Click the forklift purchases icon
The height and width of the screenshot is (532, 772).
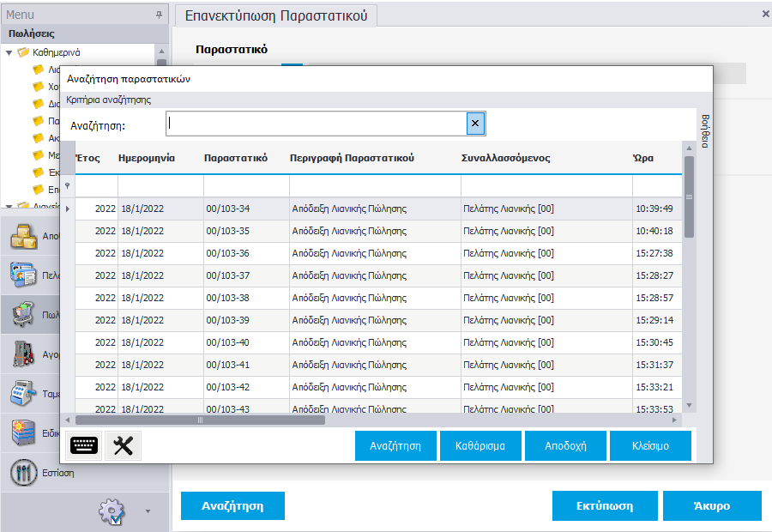(x=23, y=353)
